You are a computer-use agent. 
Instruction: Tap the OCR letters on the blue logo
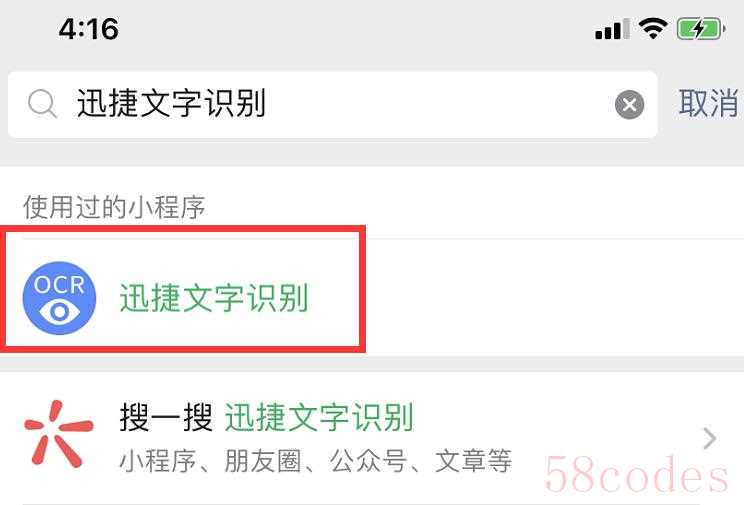pyautogui.click(x=59, y=285)
